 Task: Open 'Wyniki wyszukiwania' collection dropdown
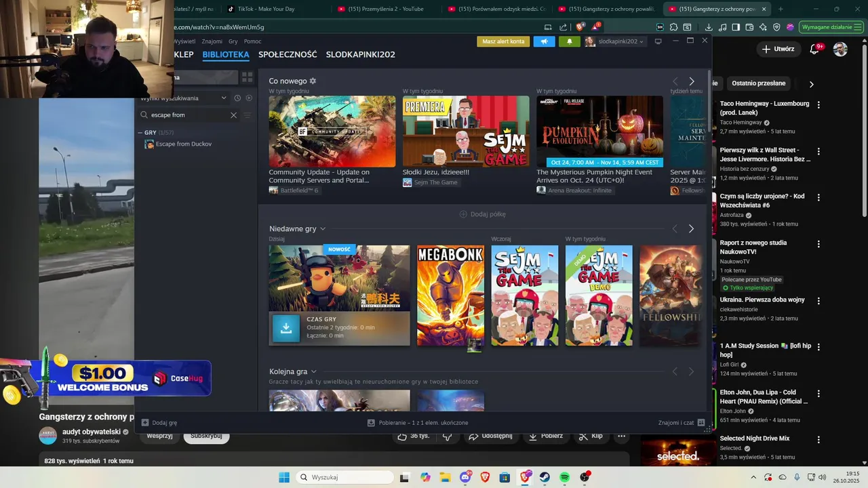(x=184, y=98)
